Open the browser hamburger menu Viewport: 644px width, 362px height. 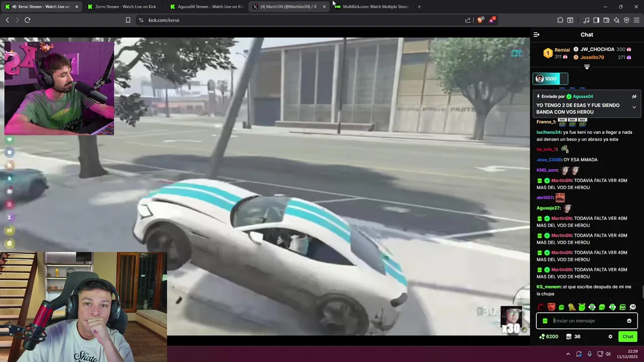tap(636, 20)
